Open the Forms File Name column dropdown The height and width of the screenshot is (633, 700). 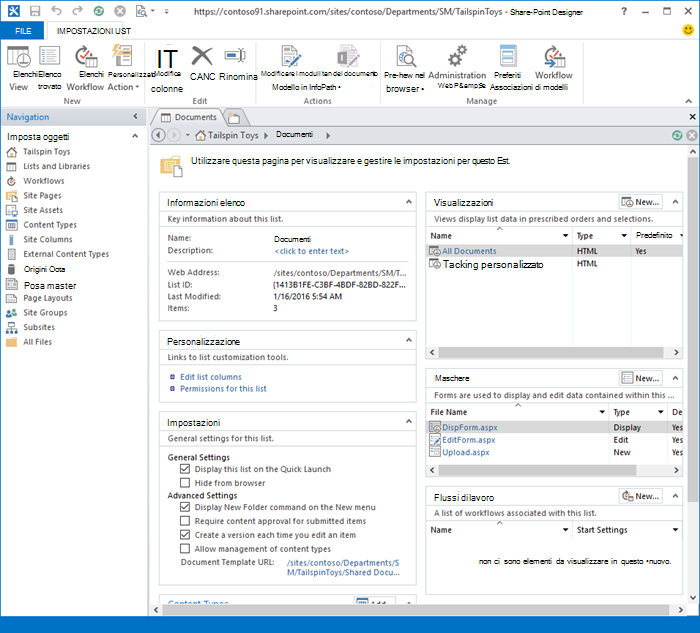click(x=602, y=412)
